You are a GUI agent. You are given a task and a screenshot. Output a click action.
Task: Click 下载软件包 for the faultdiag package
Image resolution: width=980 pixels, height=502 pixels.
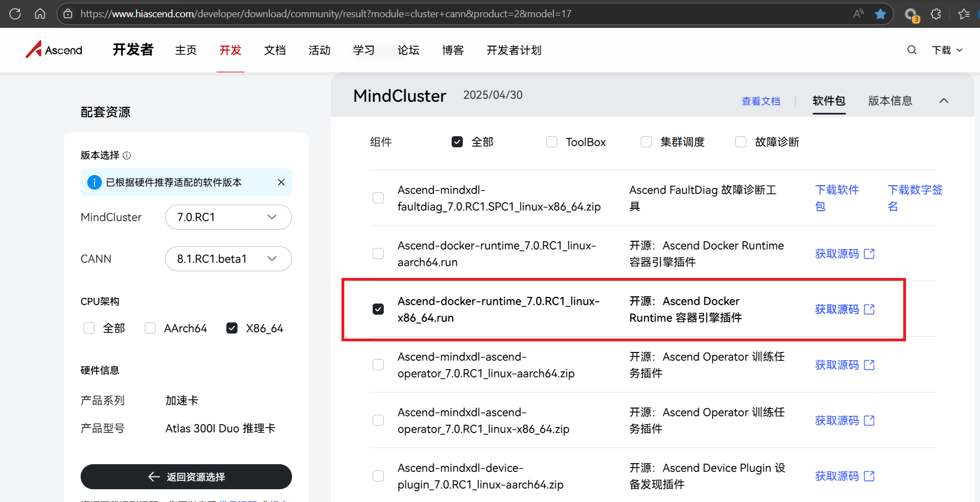[x=837, y=198]
